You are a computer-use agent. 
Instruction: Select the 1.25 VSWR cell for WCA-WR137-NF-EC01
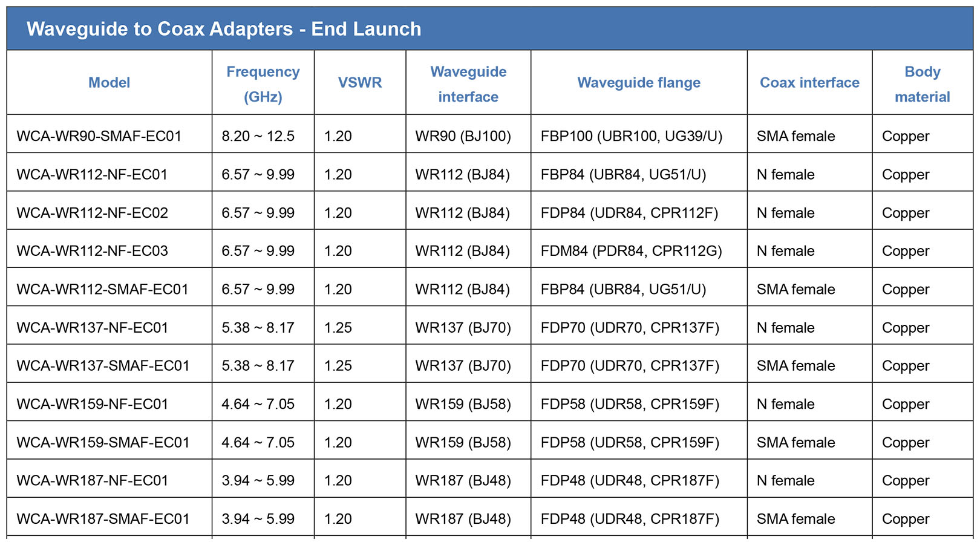[x=338, y=328]
